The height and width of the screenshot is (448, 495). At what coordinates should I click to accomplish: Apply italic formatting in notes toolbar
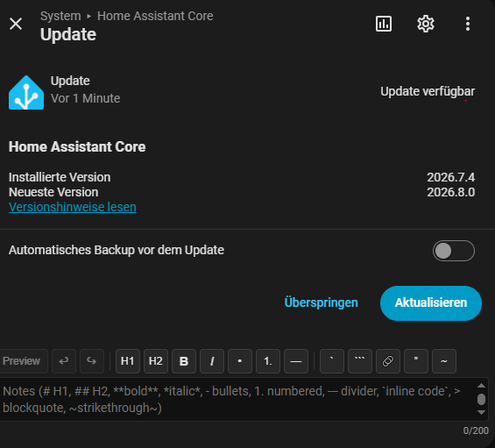pyautogui.click(x=212, y=361)
